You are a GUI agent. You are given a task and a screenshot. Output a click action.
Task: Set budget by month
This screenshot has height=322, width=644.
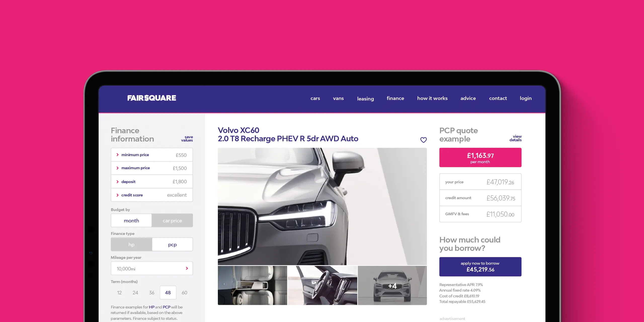tap(131, 221)
